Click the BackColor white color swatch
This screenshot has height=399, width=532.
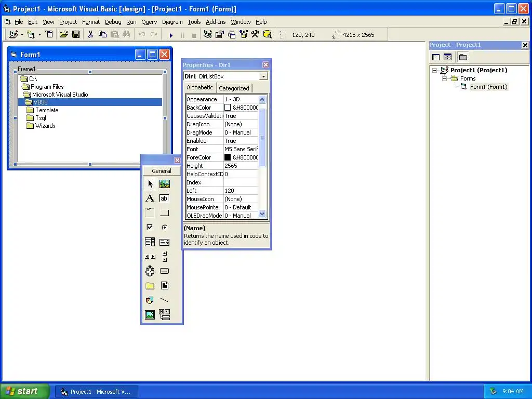point(228,108)
